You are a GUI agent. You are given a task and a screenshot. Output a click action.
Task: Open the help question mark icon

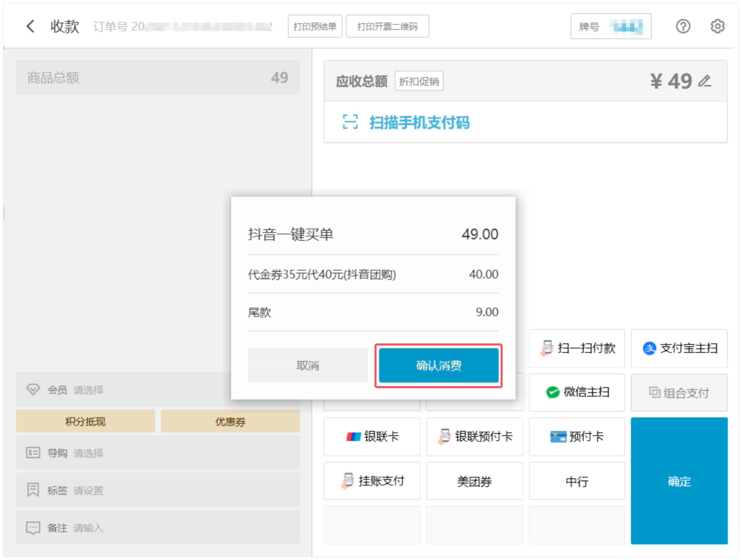[x=682, y=26]
